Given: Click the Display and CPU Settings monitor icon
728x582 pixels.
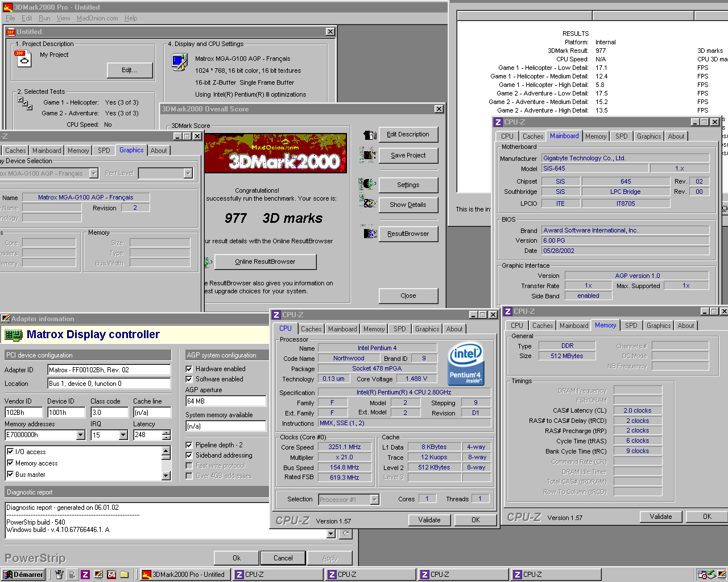Looking at the screenshot, I should (x=180, y=61).
